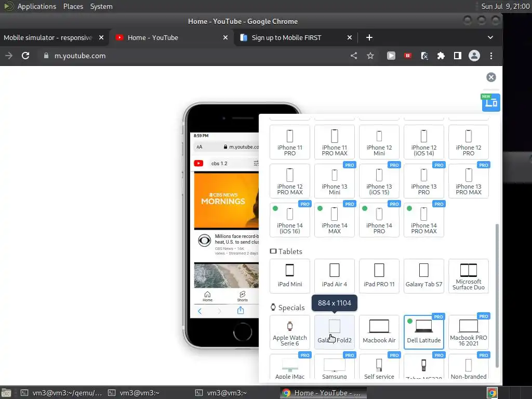
Task: Tap Shorts in the simulated phone
Action: [242, 296]
